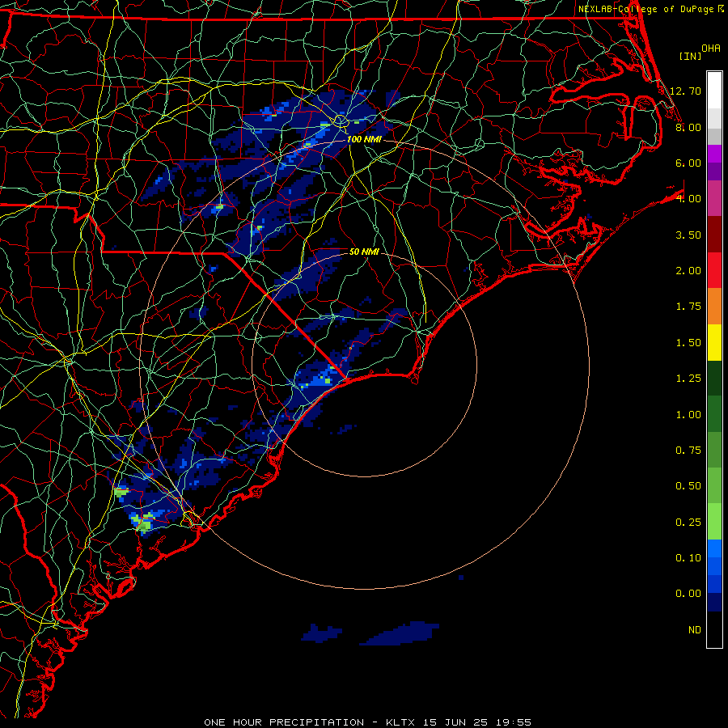Click the 50 NMI range ring label
728x728 pixels.
[x=364, y=252]
